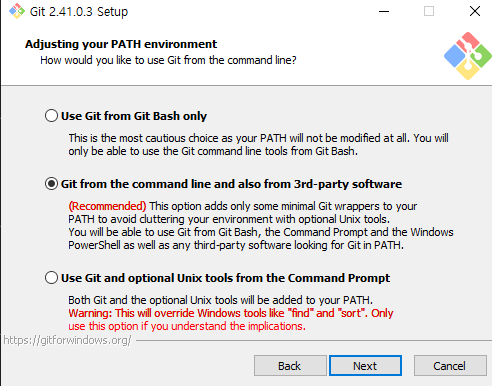Select the Git from command line and 3rd-party software radio button
The image size is (492, 386).
click(51, 184)
